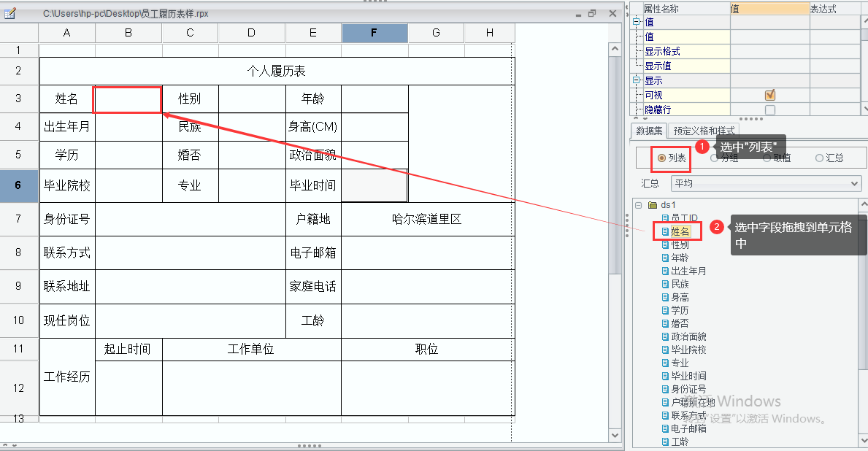
Task: Click the dataset tree scroll down arrow
Action: [864, 441]
